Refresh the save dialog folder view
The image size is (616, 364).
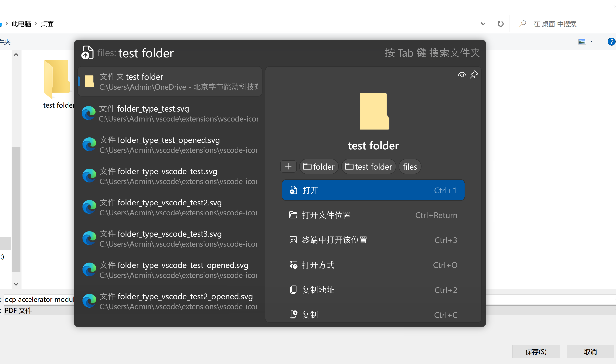(500, 24)
